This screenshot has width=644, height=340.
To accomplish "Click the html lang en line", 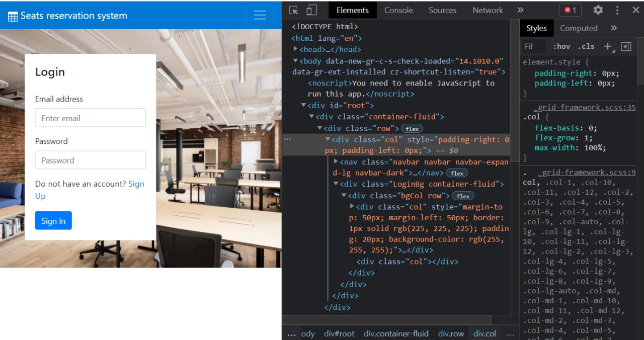I will click(x=327, y=38).
